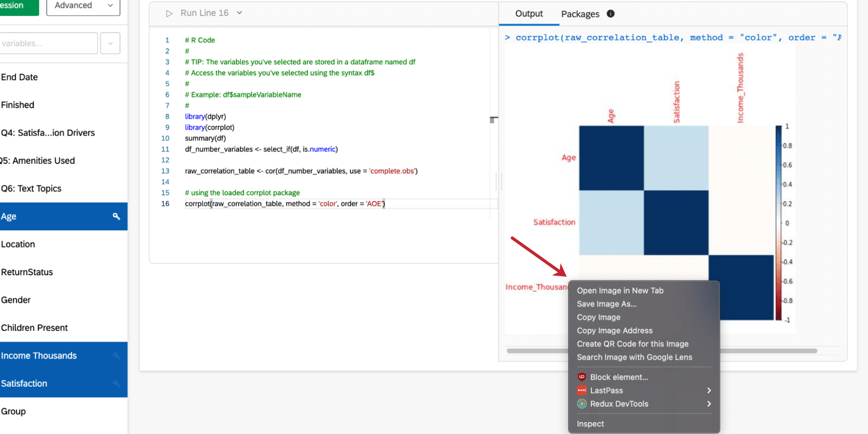
Task: Open the dropdown beside the variables search
Action: [x=110, y=43]
